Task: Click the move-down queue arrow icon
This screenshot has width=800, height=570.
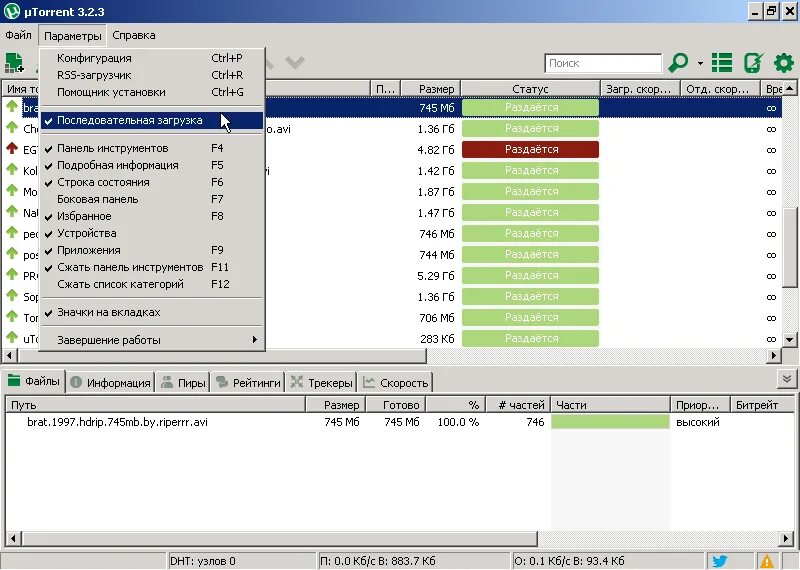Action: point(295,63)
